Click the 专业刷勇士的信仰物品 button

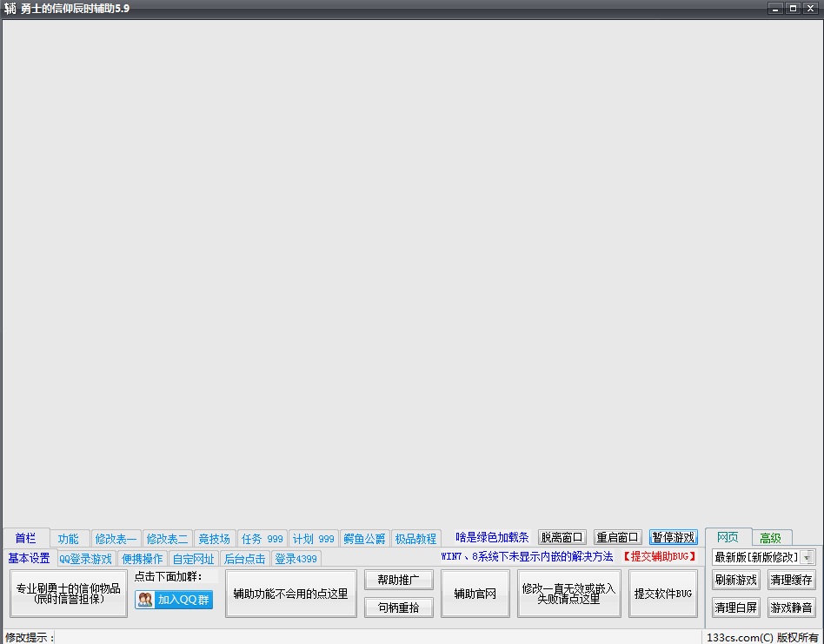[x=69, y=594]
